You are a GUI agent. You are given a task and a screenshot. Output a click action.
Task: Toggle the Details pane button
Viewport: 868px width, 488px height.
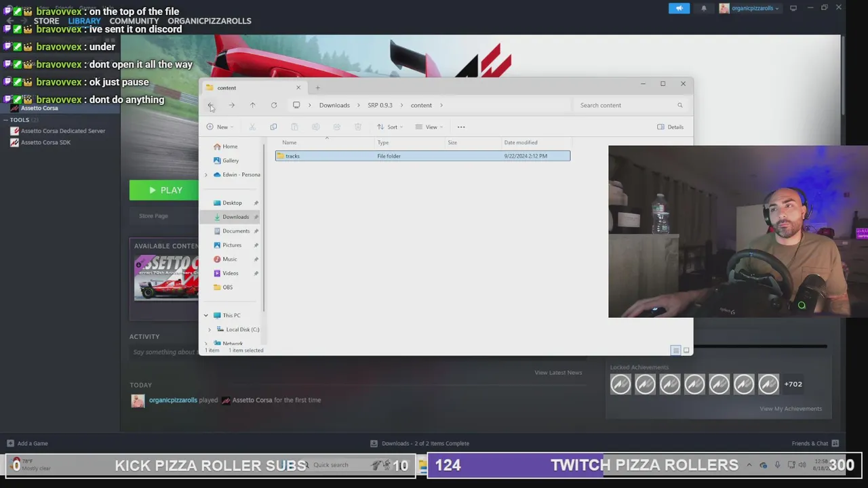(670, 127)
